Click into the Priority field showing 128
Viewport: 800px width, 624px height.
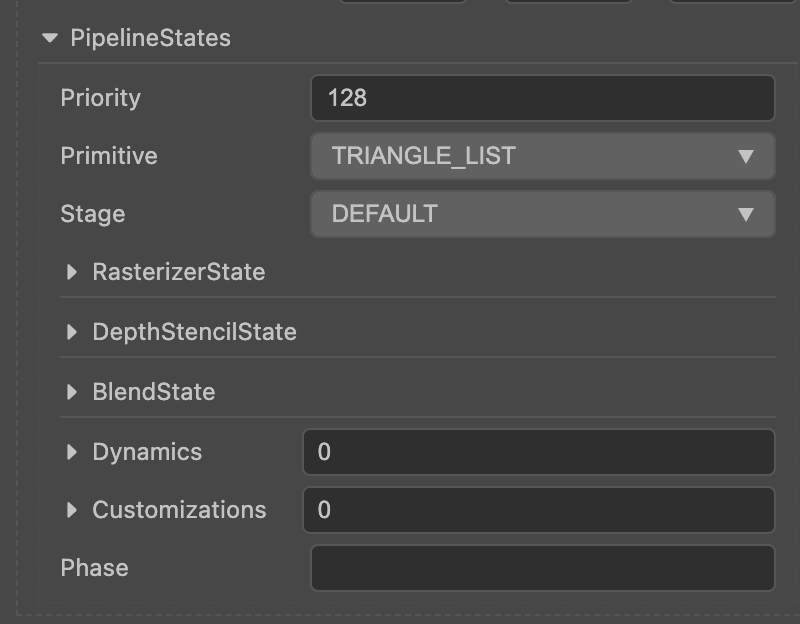click(x=542, y=98)
